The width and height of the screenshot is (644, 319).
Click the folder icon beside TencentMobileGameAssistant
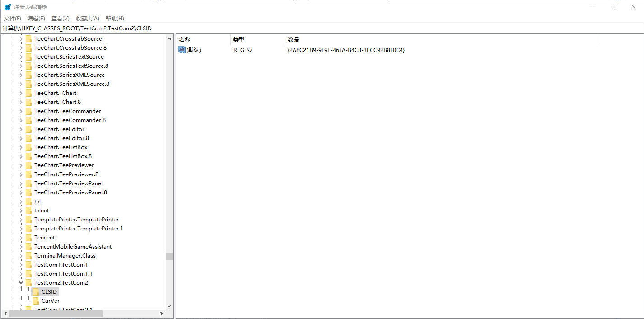point(29,246)
